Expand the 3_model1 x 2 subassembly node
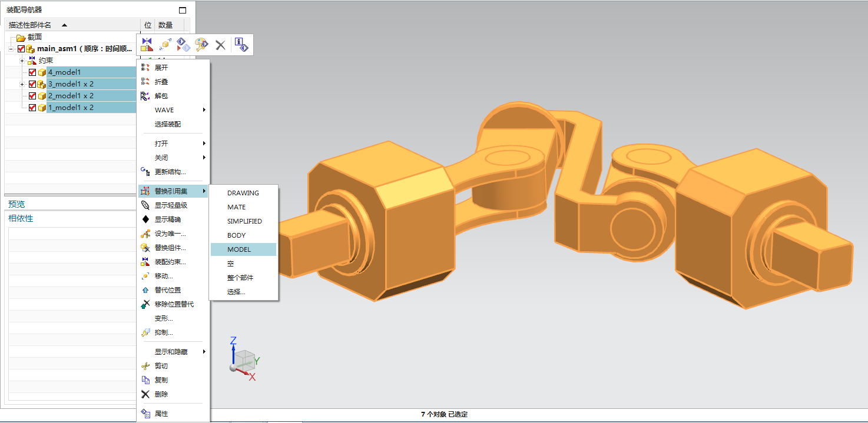 pos(22,84)
